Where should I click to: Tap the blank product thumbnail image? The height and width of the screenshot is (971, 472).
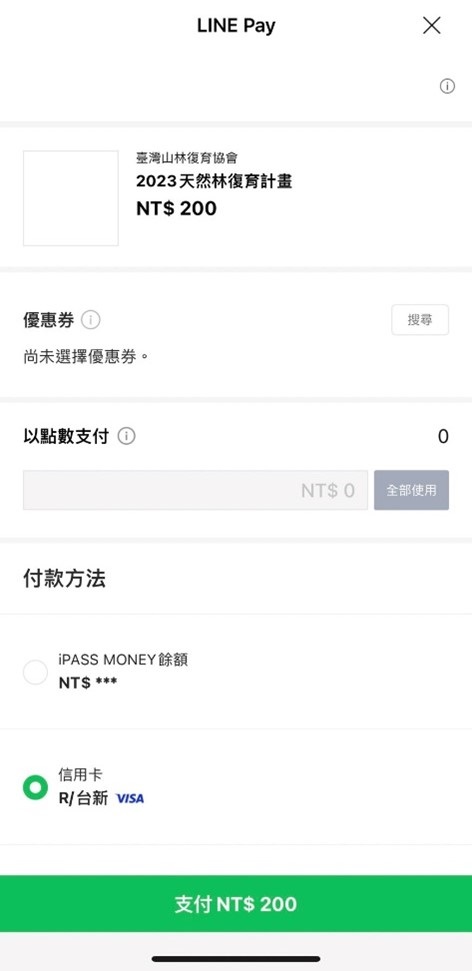71,198
